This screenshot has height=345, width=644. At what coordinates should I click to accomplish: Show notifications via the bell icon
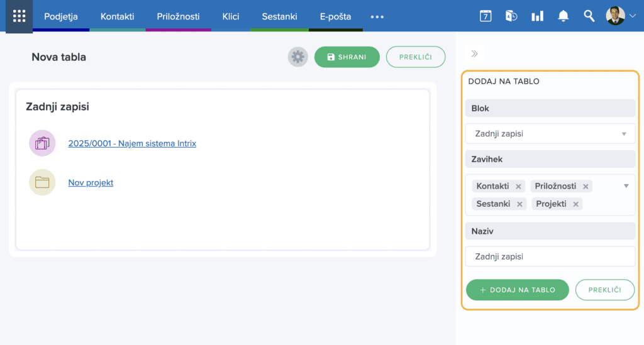point(563,16)
